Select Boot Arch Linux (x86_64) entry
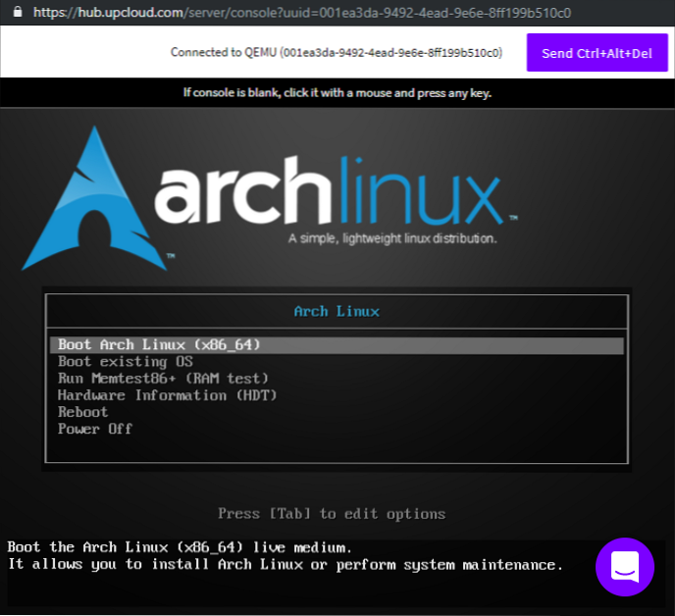The height and width of the screenshot is (616, 675). pyautogui.click(x=159, y=345)
